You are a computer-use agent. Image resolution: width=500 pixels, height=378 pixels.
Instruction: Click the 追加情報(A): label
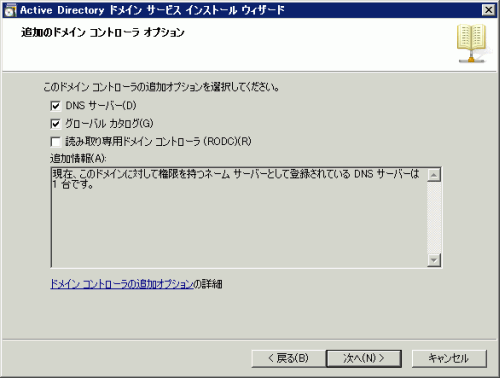pyautogui.click(x=78, y=158)
